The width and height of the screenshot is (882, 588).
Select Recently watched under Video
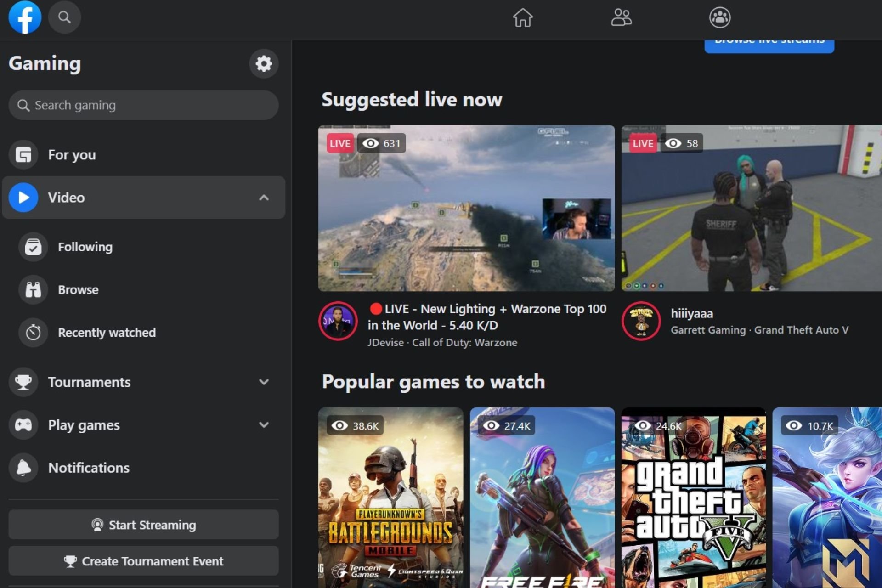pos(143,333)
